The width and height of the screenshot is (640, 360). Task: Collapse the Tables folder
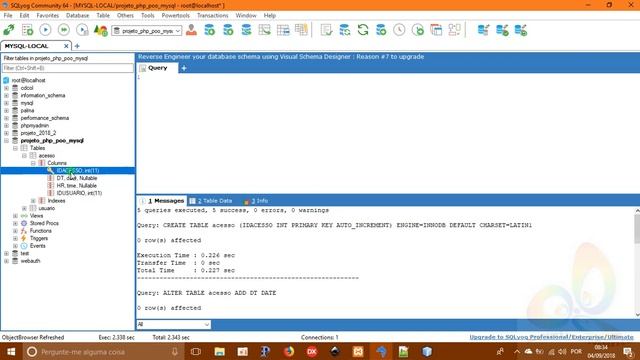[x=15, y=148]
